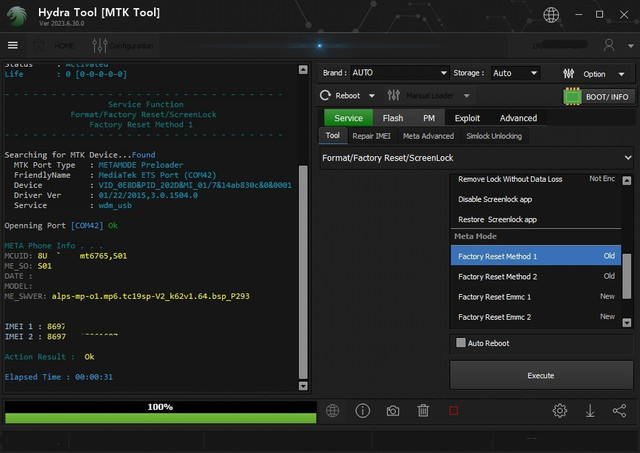
Task: Select the Tool sub-tab
Action: click(332, 135)
